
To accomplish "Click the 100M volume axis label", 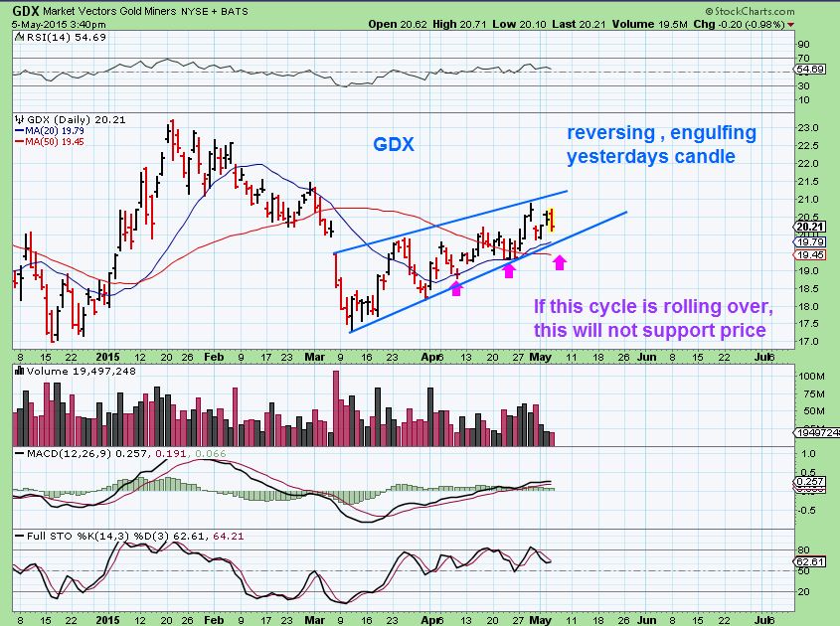I will tap(811, 376).
